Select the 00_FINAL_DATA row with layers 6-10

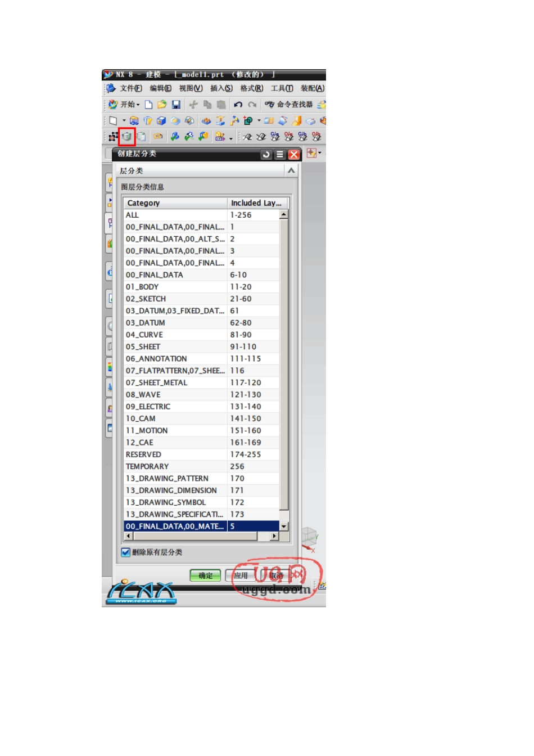[x=202, y=275]
